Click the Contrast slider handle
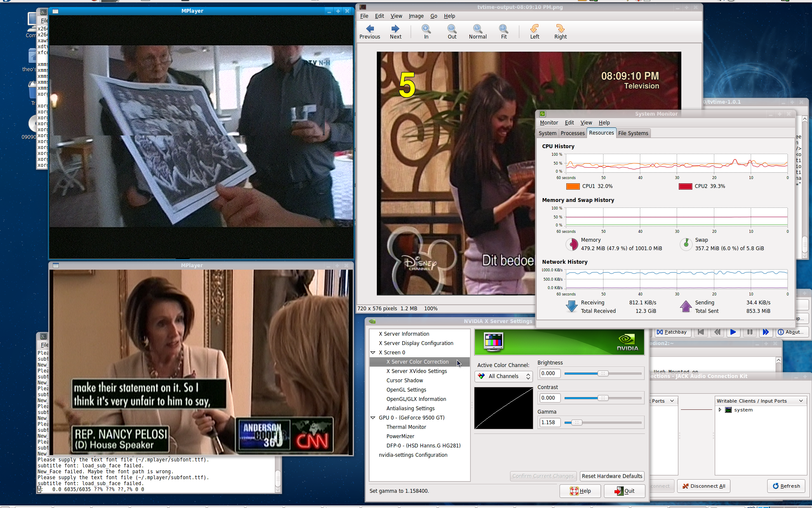The width and height of the screenshot is (812, 508). point(603,398)
